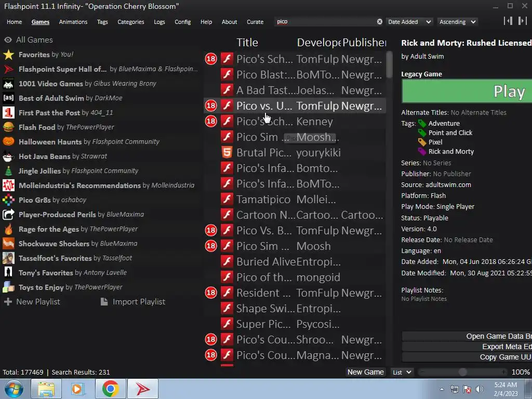Collapse the right sidebar toggle icon
Image resolution: width=532 pixels, height=399 pixels.
522,21
